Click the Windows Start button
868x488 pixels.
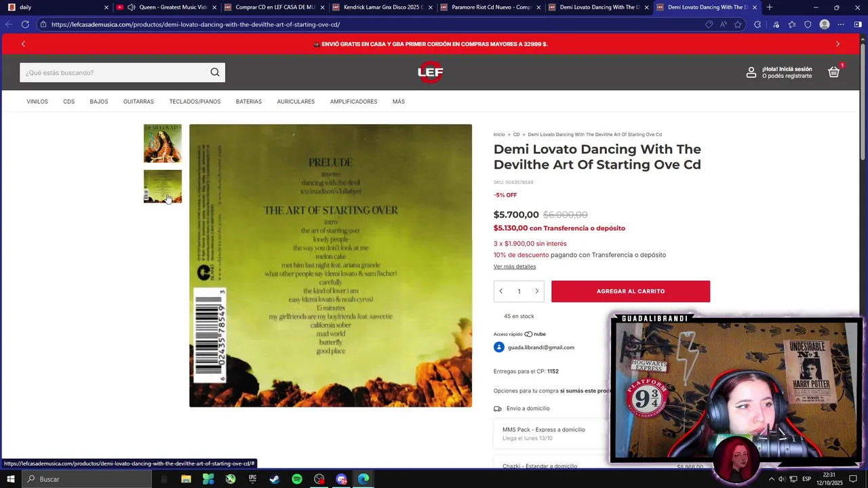[11, 479]
